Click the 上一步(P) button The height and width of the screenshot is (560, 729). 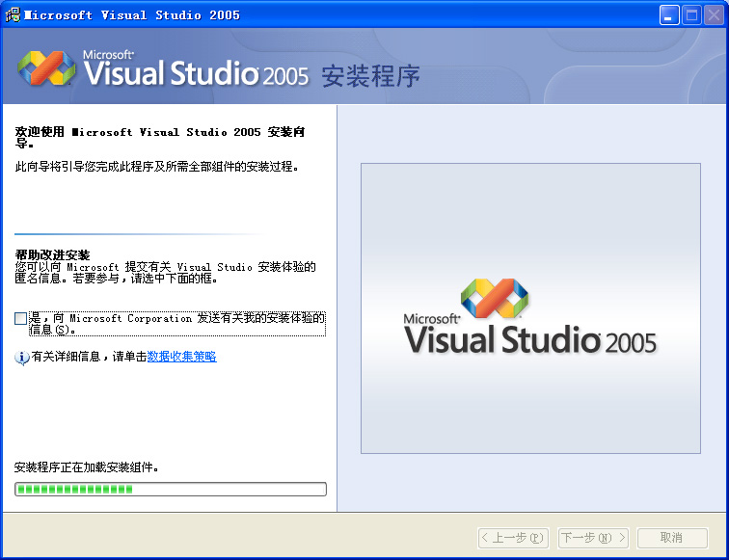coord(513,538)
